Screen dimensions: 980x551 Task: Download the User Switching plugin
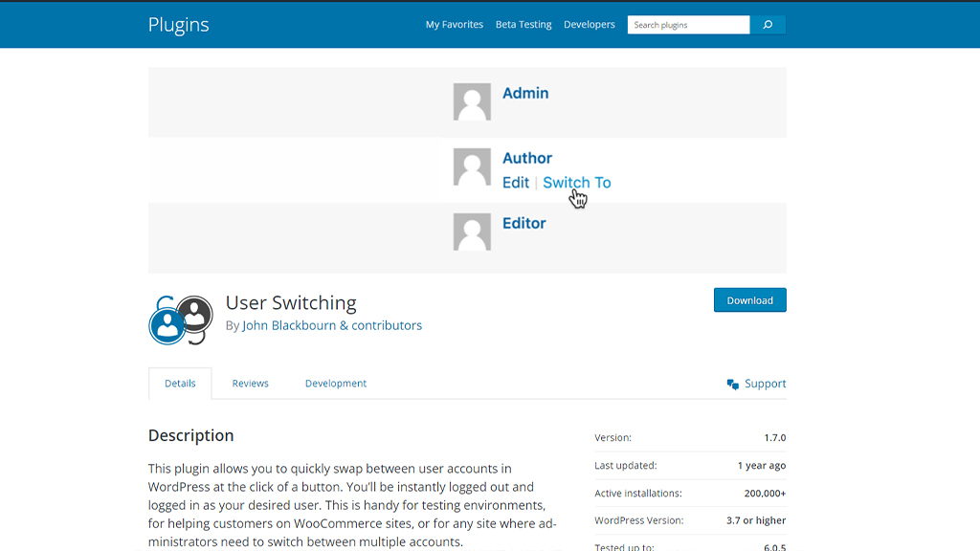pyautogui.click(x=749, y=299)
